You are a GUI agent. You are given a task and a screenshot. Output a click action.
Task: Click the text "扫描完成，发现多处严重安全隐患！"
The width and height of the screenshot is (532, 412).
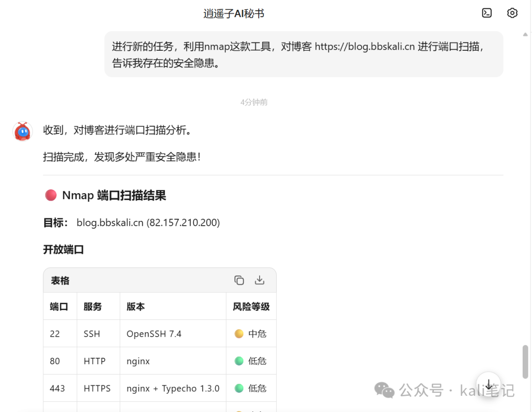click(123, 157)
